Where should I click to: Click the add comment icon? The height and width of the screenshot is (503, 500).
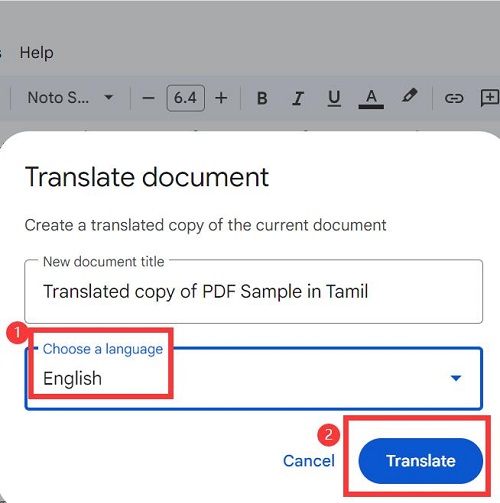[489, 98]
